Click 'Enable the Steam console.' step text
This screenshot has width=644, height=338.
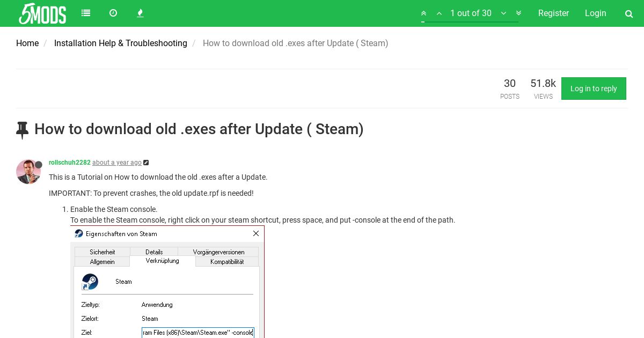click(x=114, y=209)
